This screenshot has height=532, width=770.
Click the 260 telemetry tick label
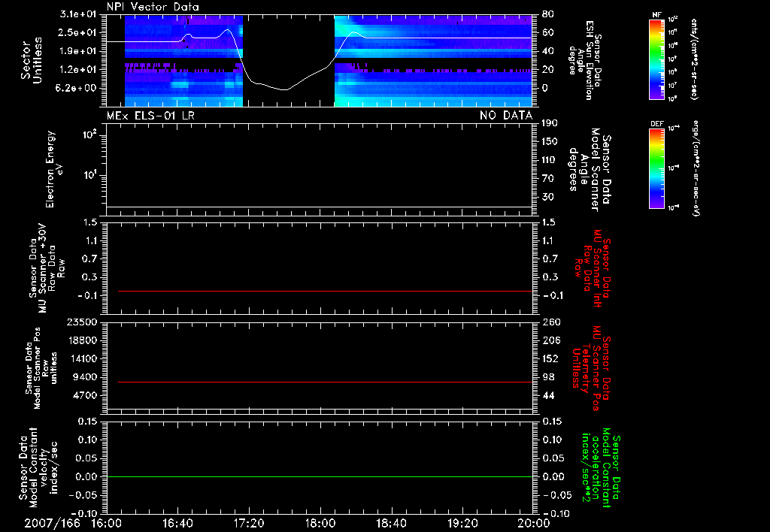tap(550, 322)
